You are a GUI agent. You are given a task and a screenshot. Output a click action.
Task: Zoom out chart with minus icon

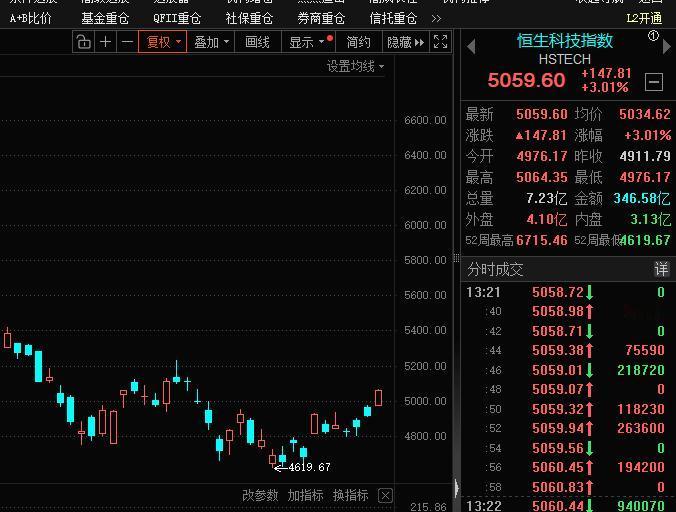[x=127, y=42]
